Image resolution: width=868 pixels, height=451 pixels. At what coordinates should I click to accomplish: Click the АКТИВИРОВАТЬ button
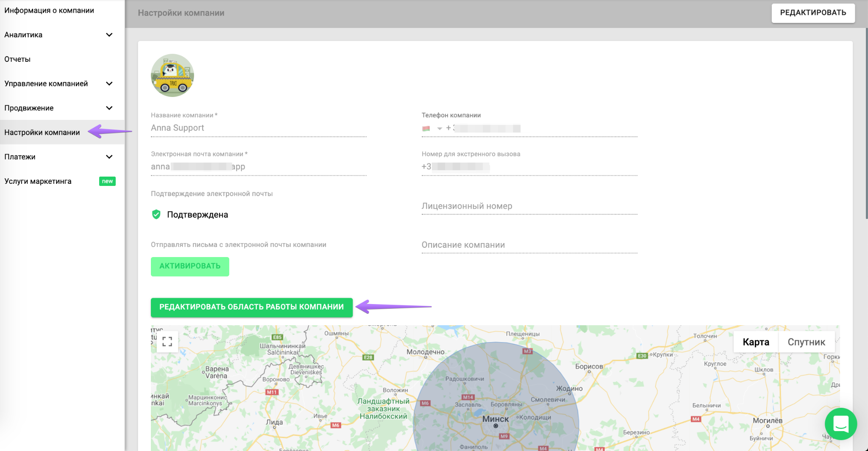tap(190, 266)
